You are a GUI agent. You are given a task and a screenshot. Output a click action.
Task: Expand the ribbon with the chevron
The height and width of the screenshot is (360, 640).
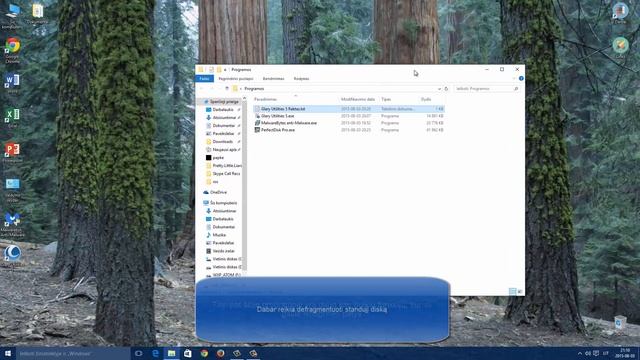click(x=514, y=78)
